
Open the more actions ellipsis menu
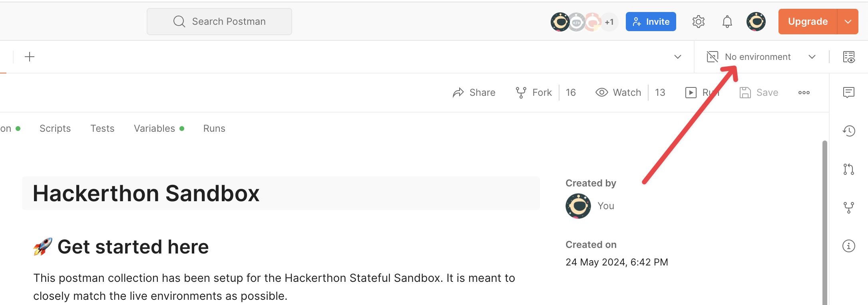click(804, 93)
